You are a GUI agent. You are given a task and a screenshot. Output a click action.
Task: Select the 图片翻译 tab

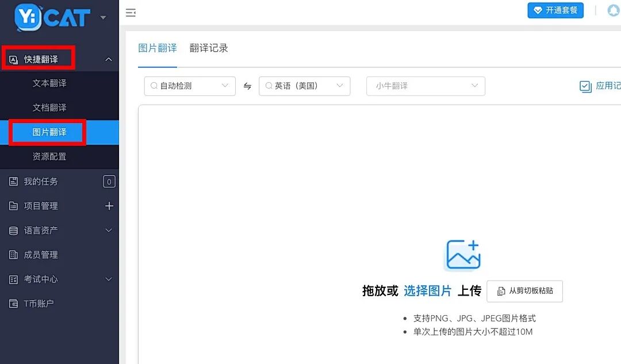158,48
